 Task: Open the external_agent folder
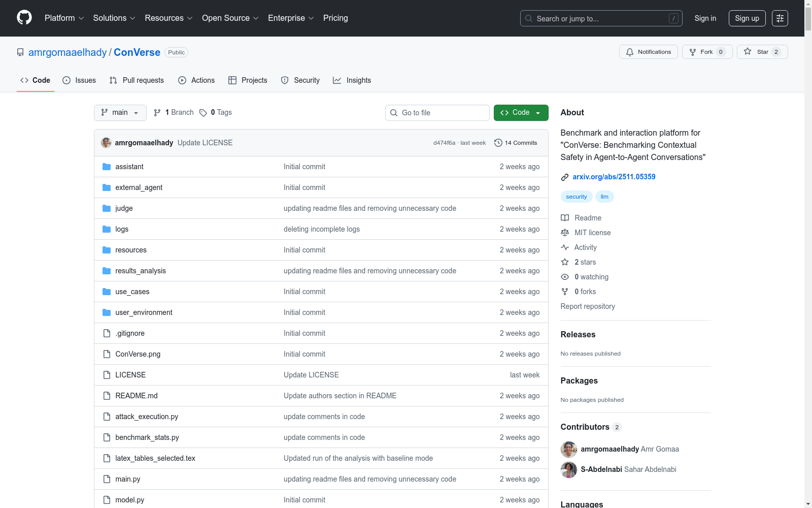(x=139, y=187)
